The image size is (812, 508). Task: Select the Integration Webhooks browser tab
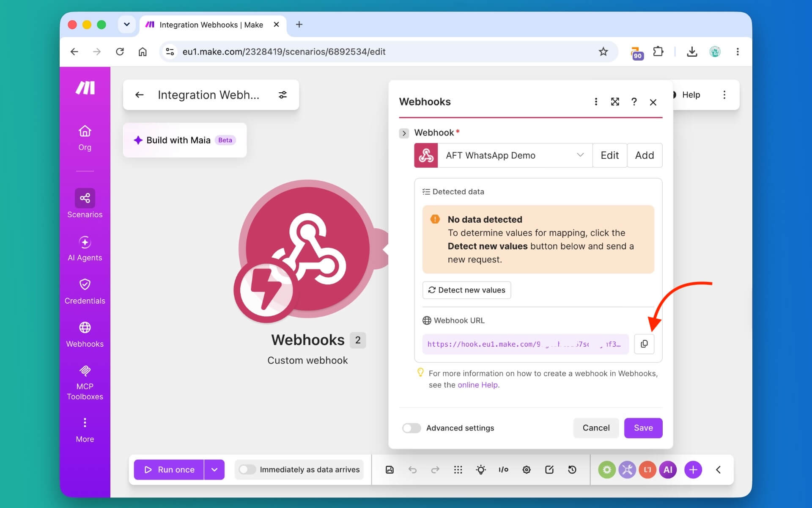click(213, 25)
